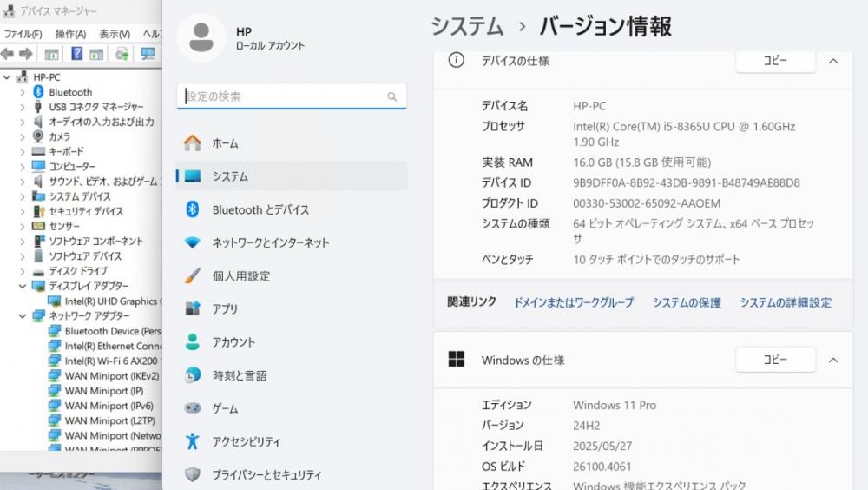
Task: Click the privacy shield icon
Action: click(192, 474)
